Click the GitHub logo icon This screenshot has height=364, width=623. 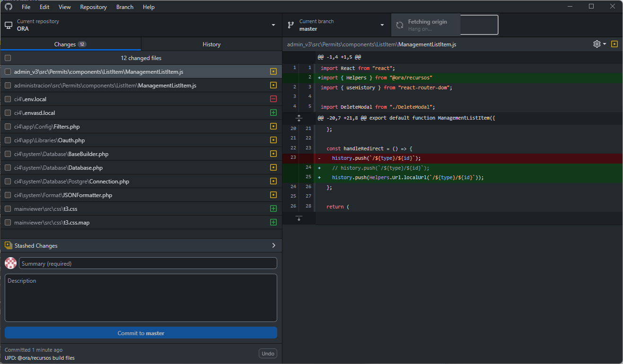8,7
